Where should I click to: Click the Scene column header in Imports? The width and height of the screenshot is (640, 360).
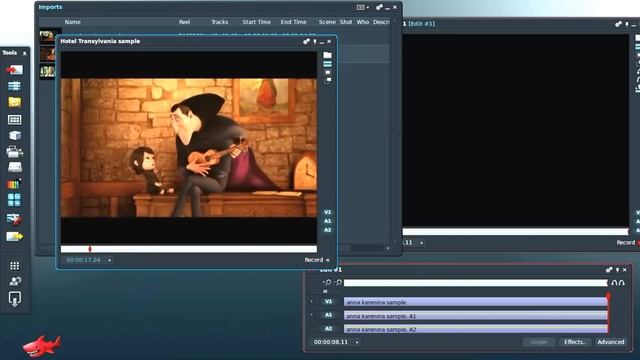coord(327,22)
